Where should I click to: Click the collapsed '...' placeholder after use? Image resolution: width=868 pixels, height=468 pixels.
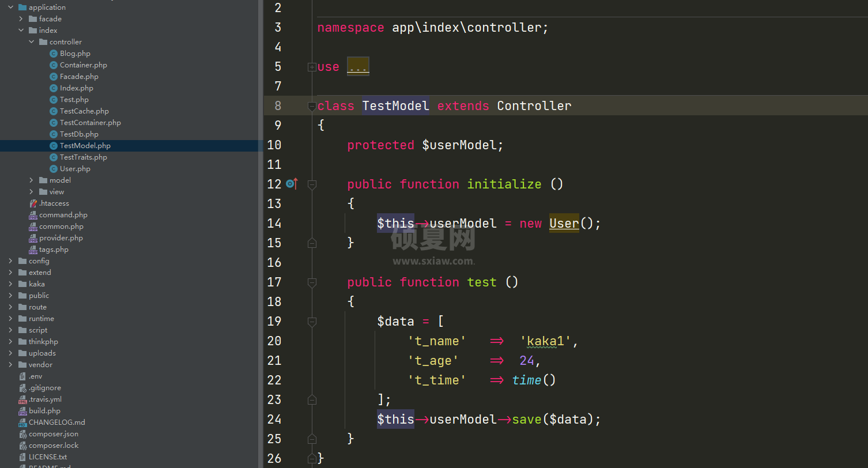point(358,66)
